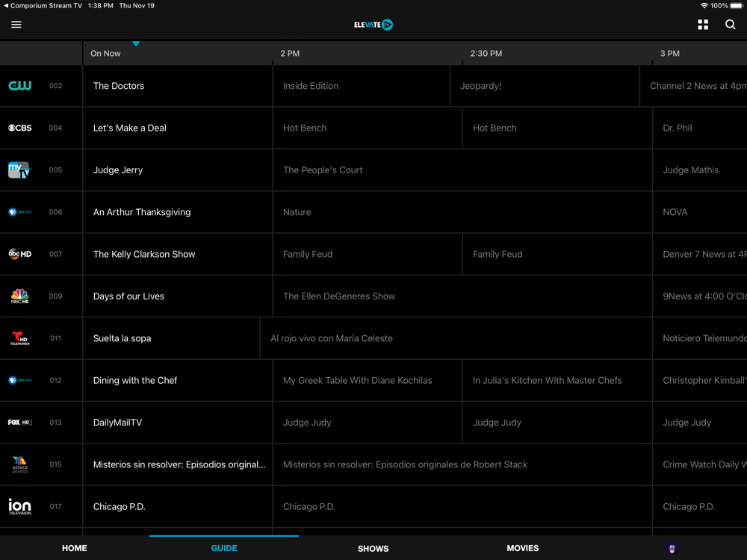
Task: Switch to the MOVIES tab
Action: pyautogui.click(x=523, y=548)
